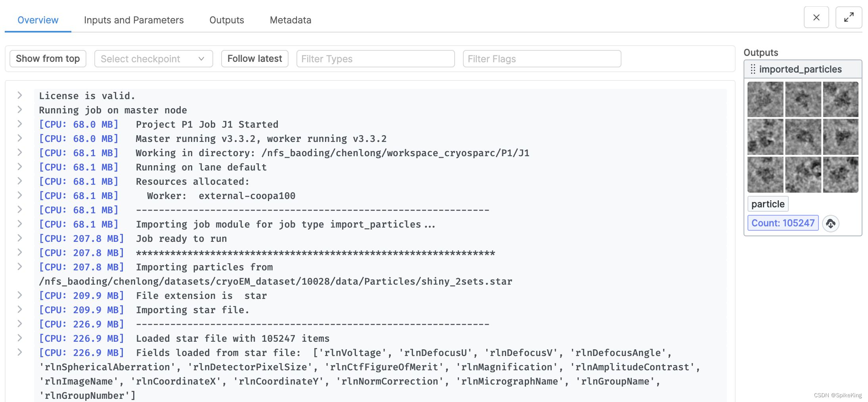Expand the panel with the fullscreen arrows icon
Image resolution: width=868 pixels, height=402 pixels.
coord(849,17)
